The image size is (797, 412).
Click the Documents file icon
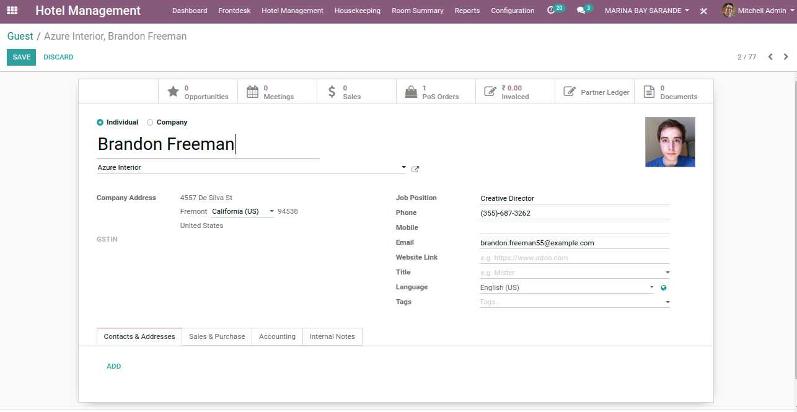pyautogui.click(x=649, y=91)
